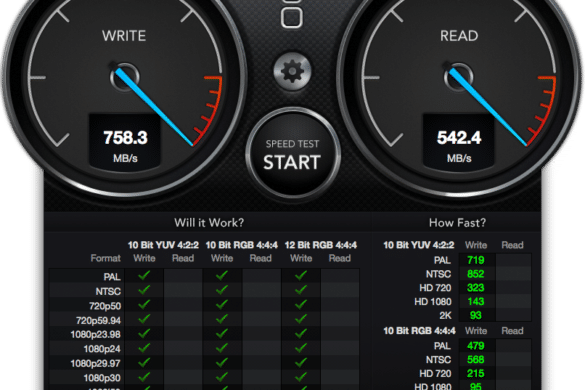Click the 720p59.94 10 Bit RGB write checkmark
Image resolution: width=585 pixels, height=390 pixels.
222,319
